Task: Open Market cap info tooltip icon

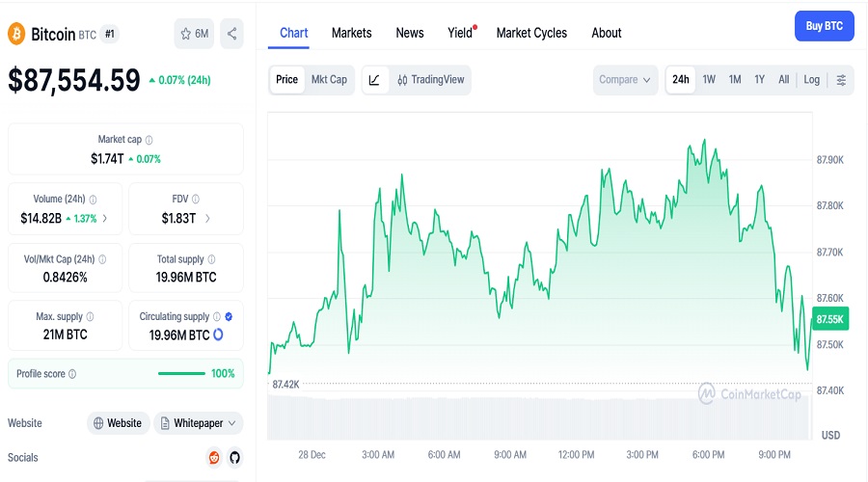Action: point(149,140)
